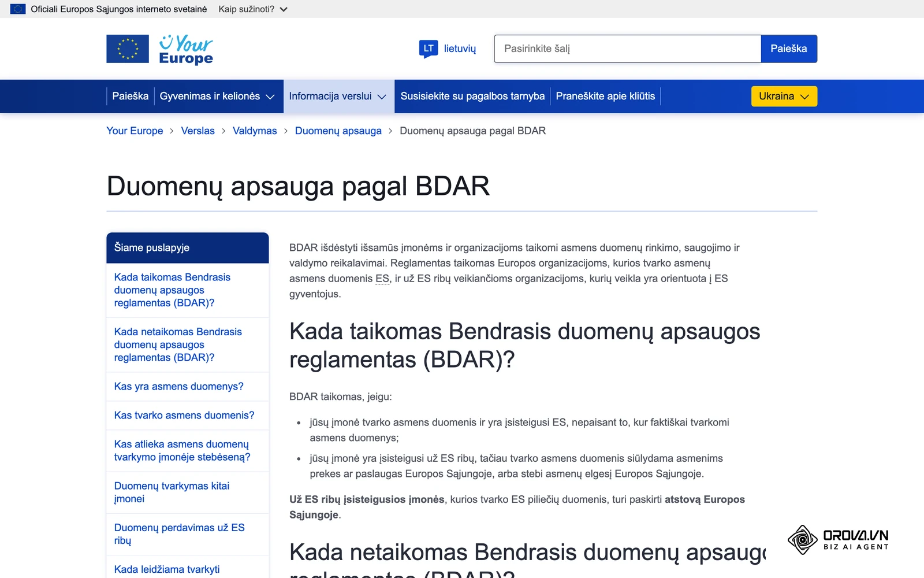Click the LT language badge icon
Viewport: 924px width, 578px height.
pyautogui.click(x=429, y=49)
